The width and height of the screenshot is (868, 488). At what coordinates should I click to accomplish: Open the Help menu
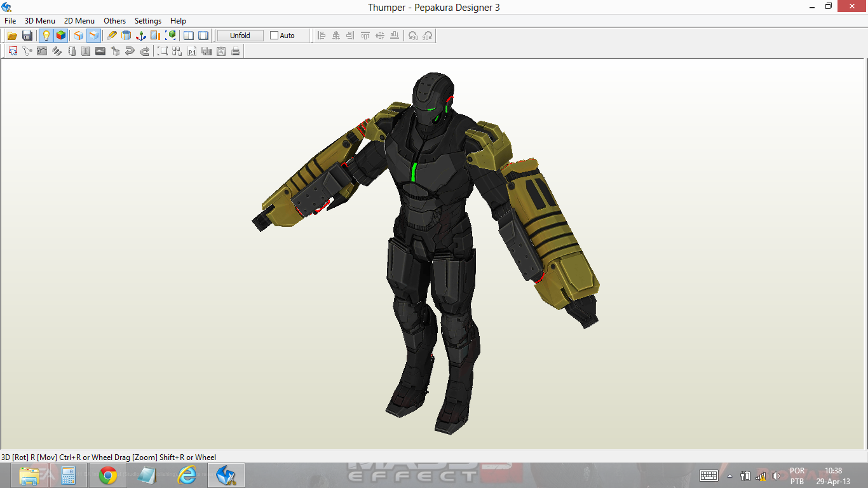pyautogui.click(x=178, y=20)
